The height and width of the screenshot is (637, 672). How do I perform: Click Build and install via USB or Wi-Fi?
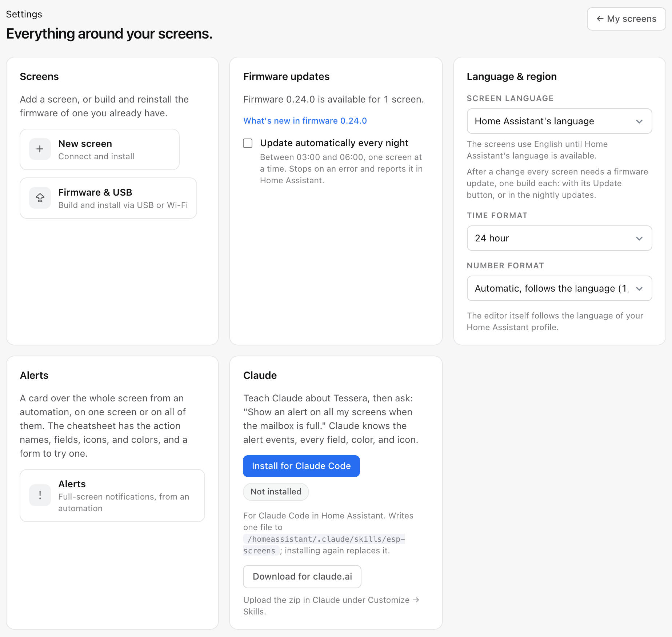pos(123,205)
